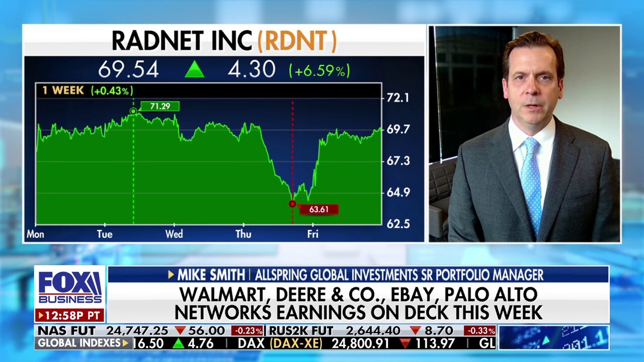
Task: Click the 1 WEEK range label
Action: pos(63,90)
